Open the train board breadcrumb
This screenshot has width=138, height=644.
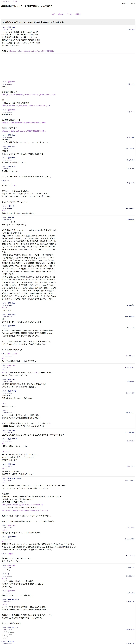click(x=15, y=1)
